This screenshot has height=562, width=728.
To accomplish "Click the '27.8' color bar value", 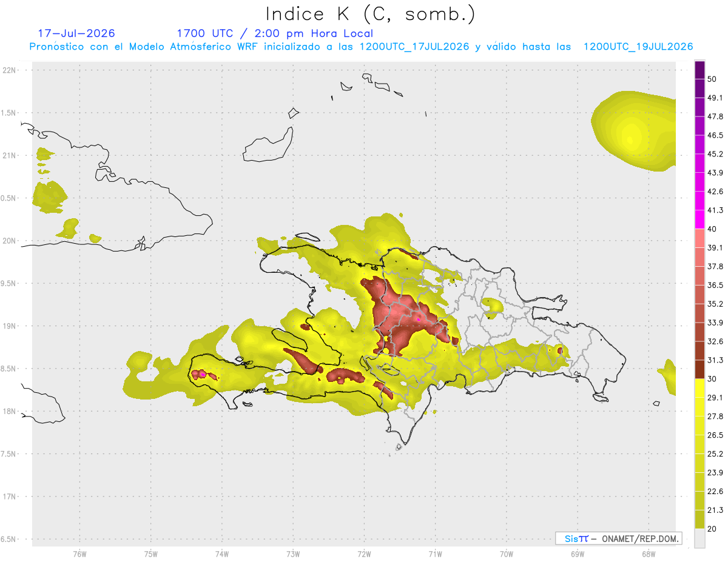I will 715,416.
